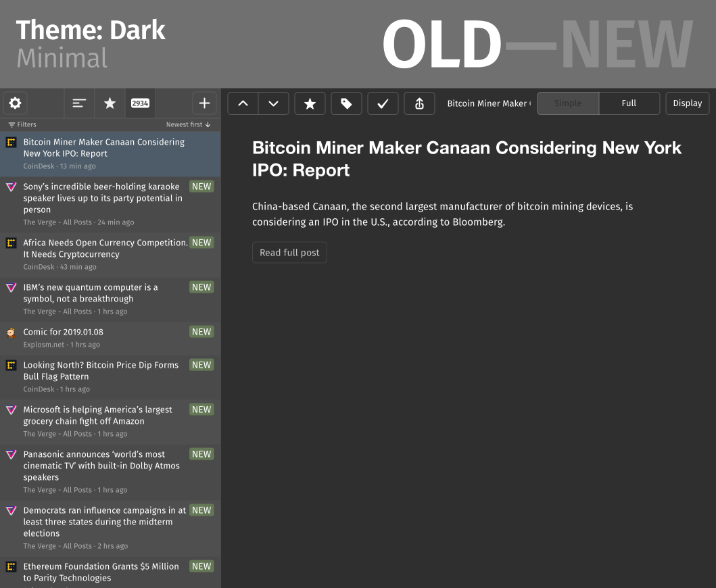
Task: Open the Filters options
Action: [x=22, y=124]
